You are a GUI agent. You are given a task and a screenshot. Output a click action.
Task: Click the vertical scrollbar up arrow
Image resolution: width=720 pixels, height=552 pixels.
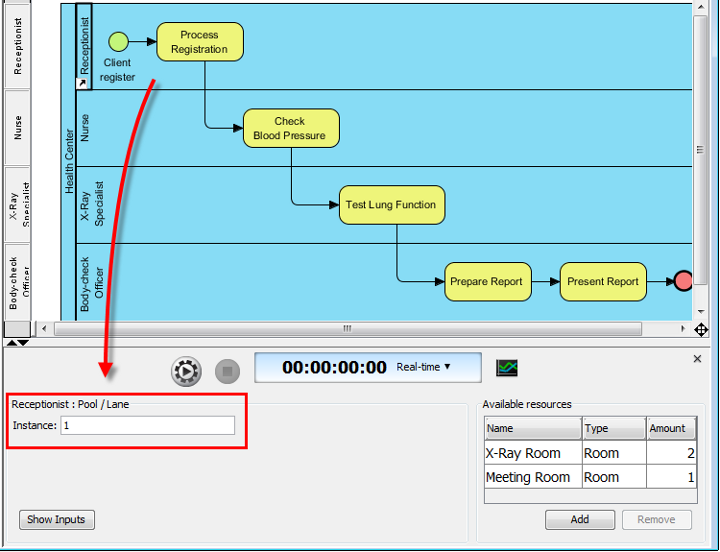[x=701, y=7]
